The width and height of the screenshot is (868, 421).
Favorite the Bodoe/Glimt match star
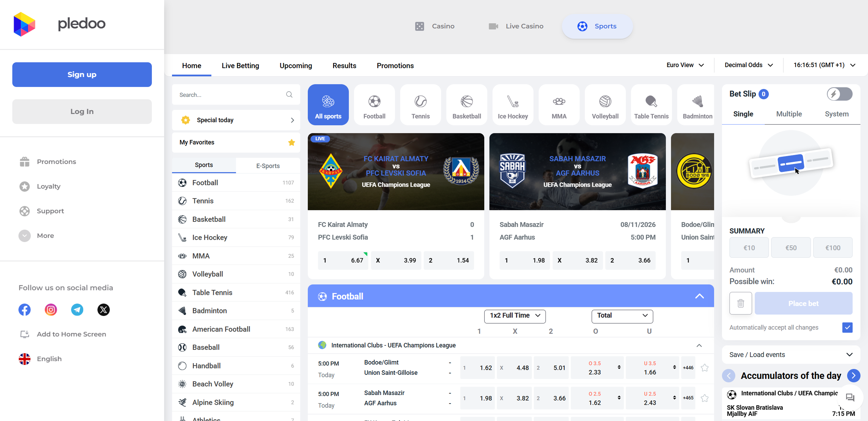[x=705, y=368]
